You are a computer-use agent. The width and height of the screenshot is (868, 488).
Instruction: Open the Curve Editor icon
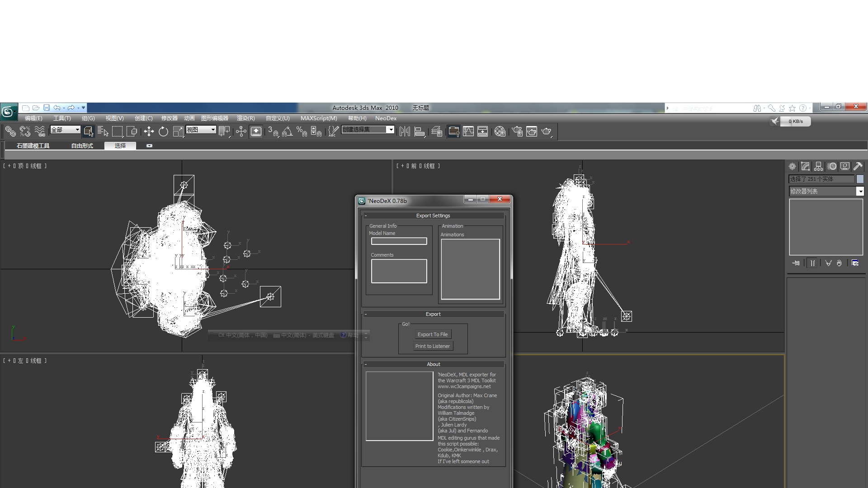468,131
